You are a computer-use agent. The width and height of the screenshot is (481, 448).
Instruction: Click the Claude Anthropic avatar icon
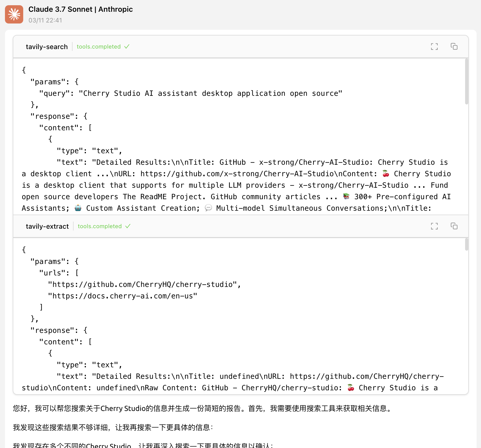pyautogui.click(x=14, y=14)
